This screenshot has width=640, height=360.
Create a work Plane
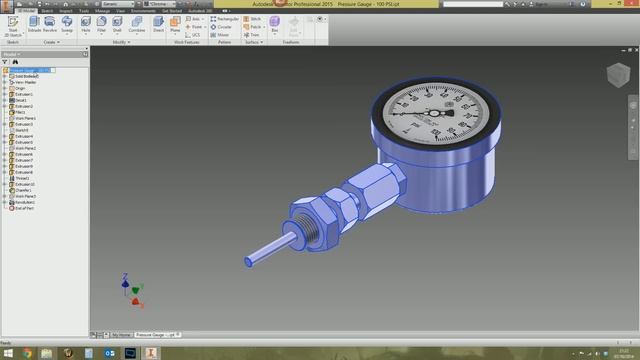[x=175, y=24]
